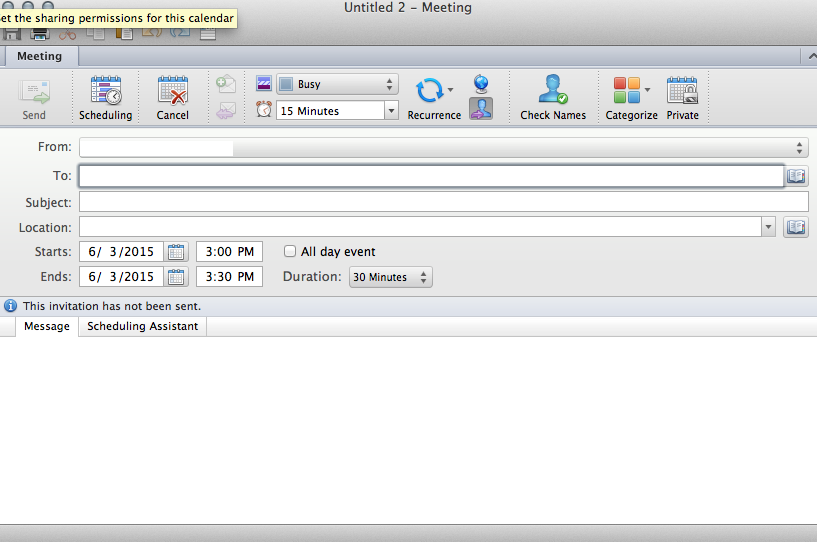This screenshot has height=542, width=817.
Task: Click in the To recipients field
Action: coord(431,176)
